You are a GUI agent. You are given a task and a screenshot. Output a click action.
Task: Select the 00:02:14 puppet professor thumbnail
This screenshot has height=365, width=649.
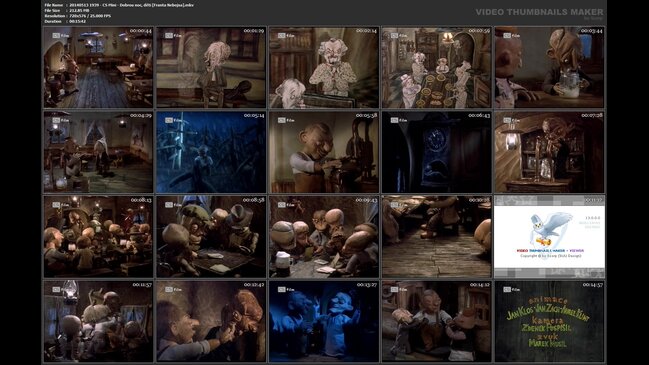click(324, 67)
